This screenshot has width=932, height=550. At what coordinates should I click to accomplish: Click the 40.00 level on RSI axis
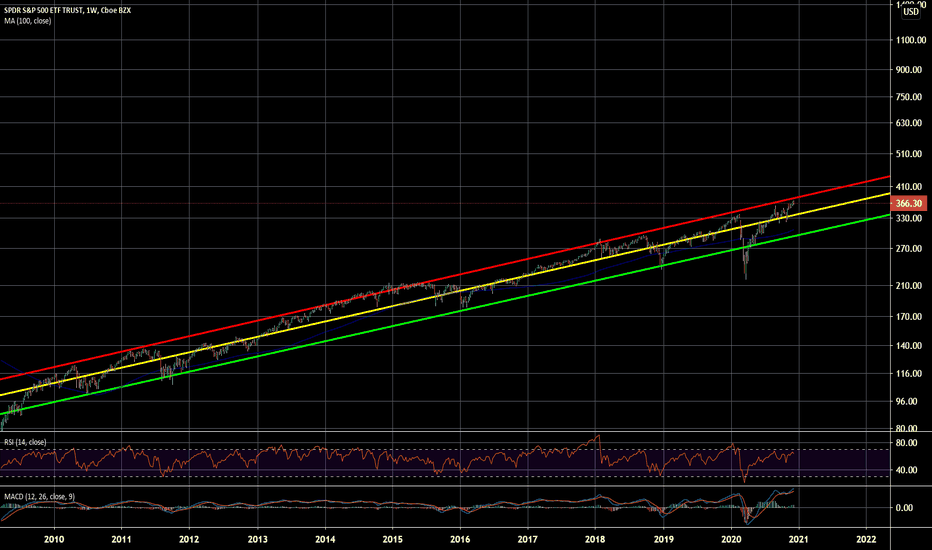(905, 470)
